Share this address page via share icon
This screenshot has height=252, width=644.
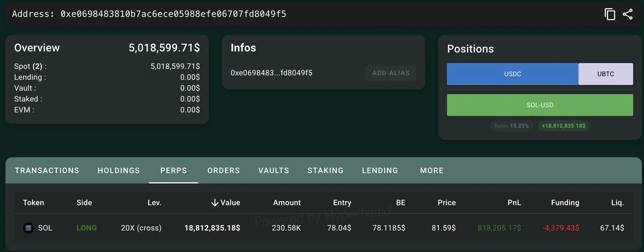[x=628, y=14]
